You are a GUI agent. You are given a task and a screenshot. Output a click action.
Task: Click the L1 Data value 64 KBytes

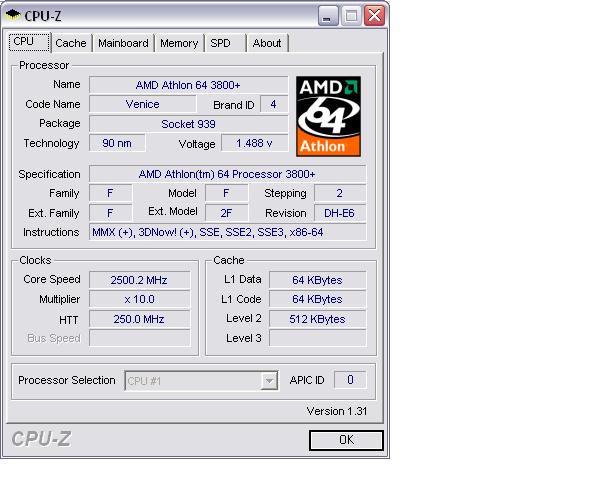[317, 280]
